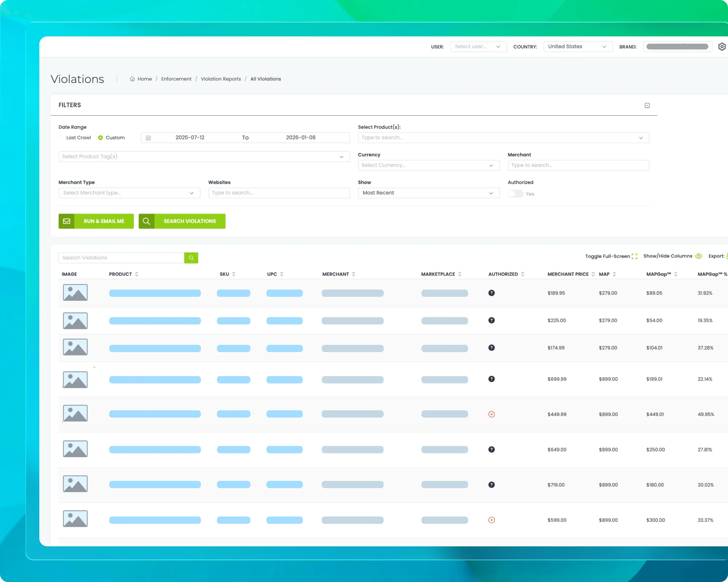This screenshot has width=728, height=582.
Task: Click the Show/Hide Columns eye icon
Action: [699, 256]
